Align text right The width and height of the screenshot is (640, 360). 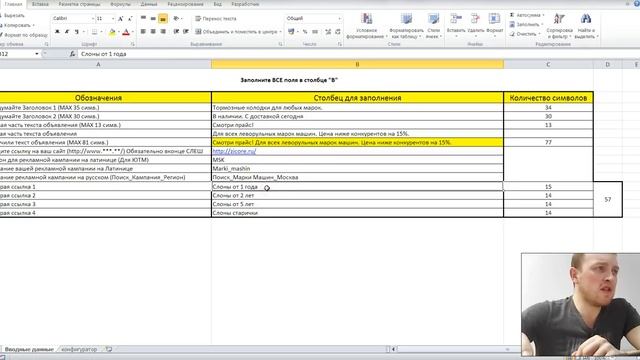coord(163,31)
